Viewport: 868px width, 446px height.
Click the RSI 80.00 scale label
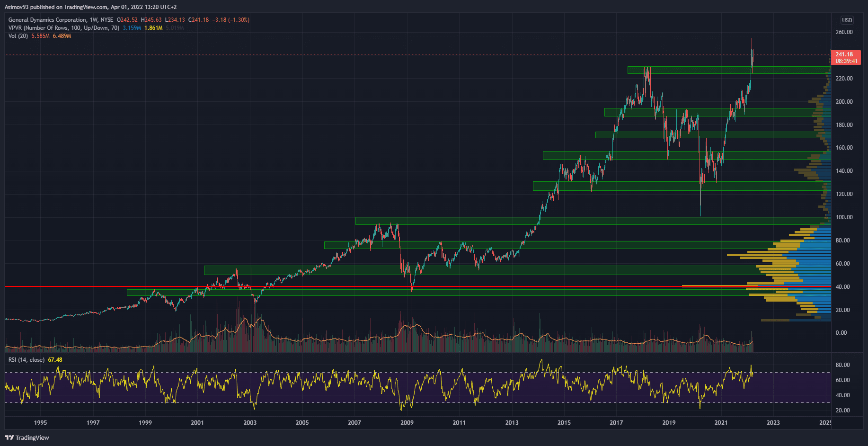842,365
